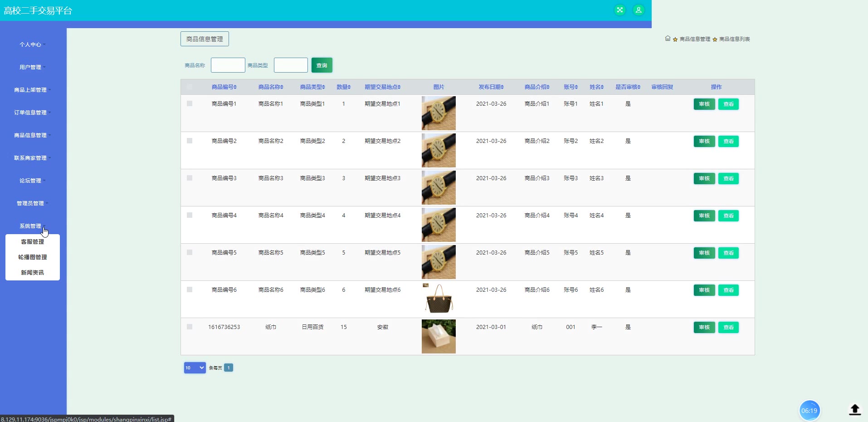Screen dimensions: 868x422
Task: Open the user profile icon in header
Action: pyautogui.click(x=639, y=10)
